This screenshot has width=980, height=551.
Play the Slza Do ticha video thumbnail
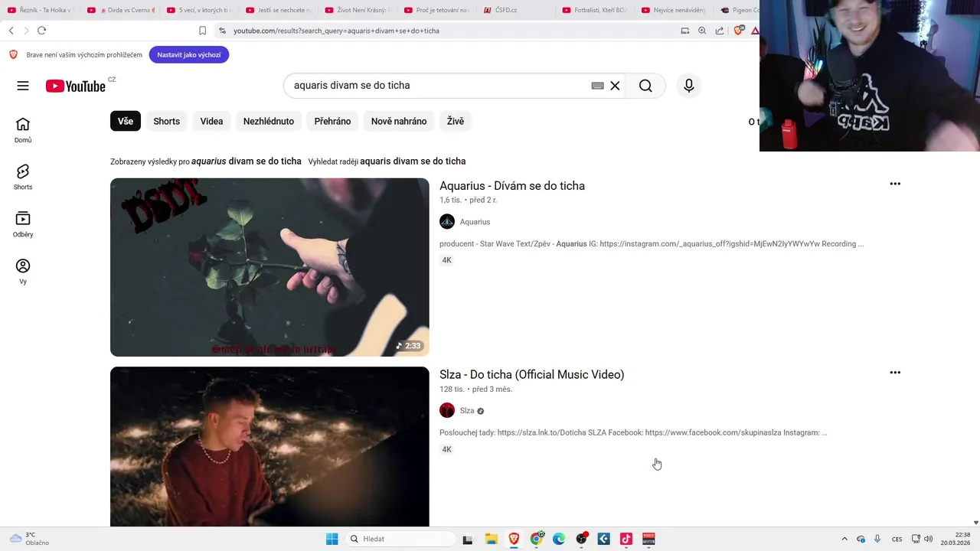[x=269, y=447]
